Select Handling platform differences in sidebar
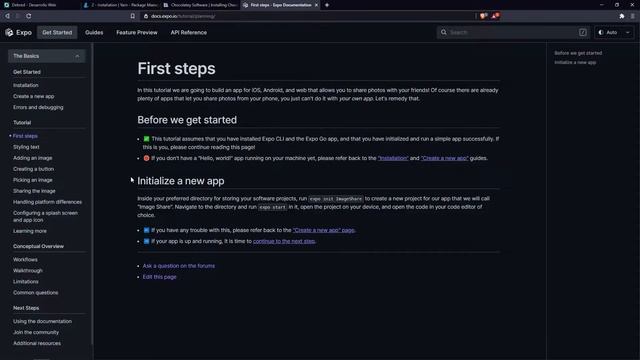The image size is (640, 360). click(47, 202)
